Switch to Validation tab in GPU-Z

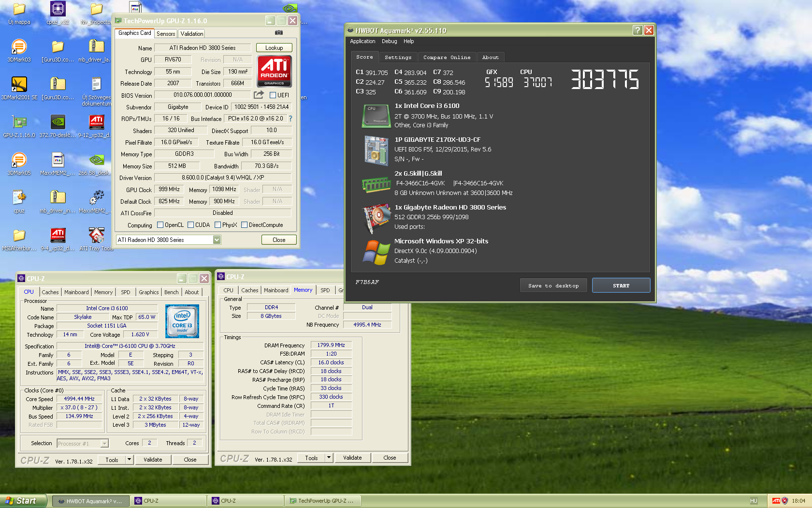tap(191, 34)
